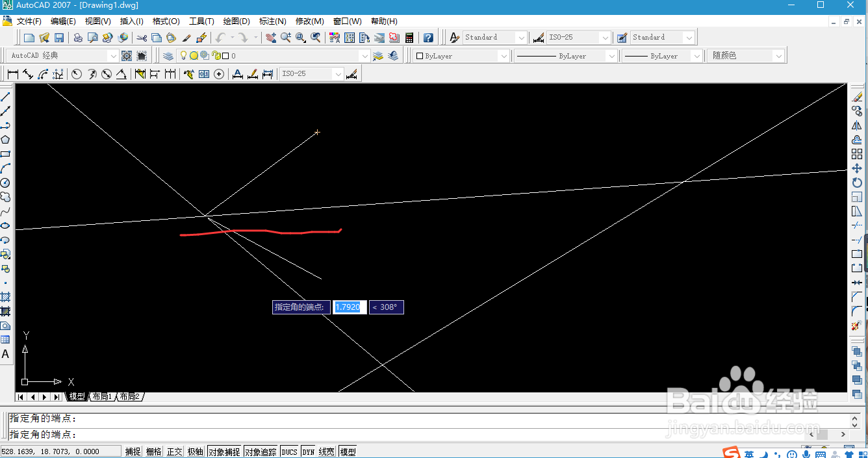Select the Pan realtime hand tool
This screenshot has height=458, width=868.
point(271,38)
